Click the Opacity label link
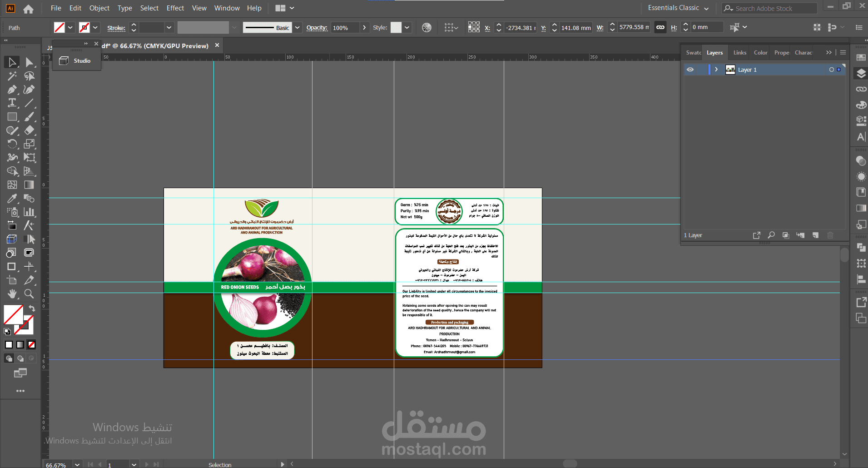Viewport: 868px width, 468px height. (317, 28)
